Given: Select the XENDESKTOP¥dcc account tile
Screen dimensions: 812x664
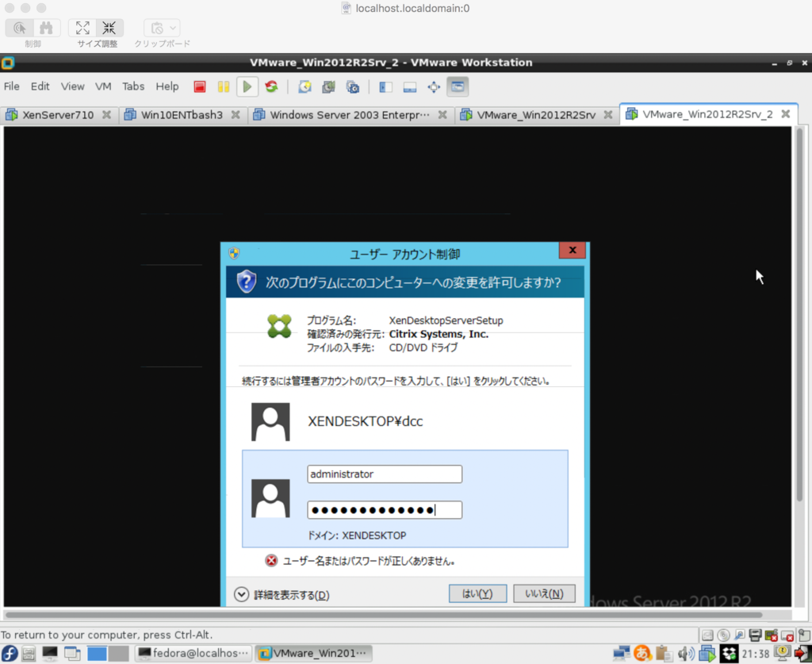Looking at the screenshot, I should [405, 421].
